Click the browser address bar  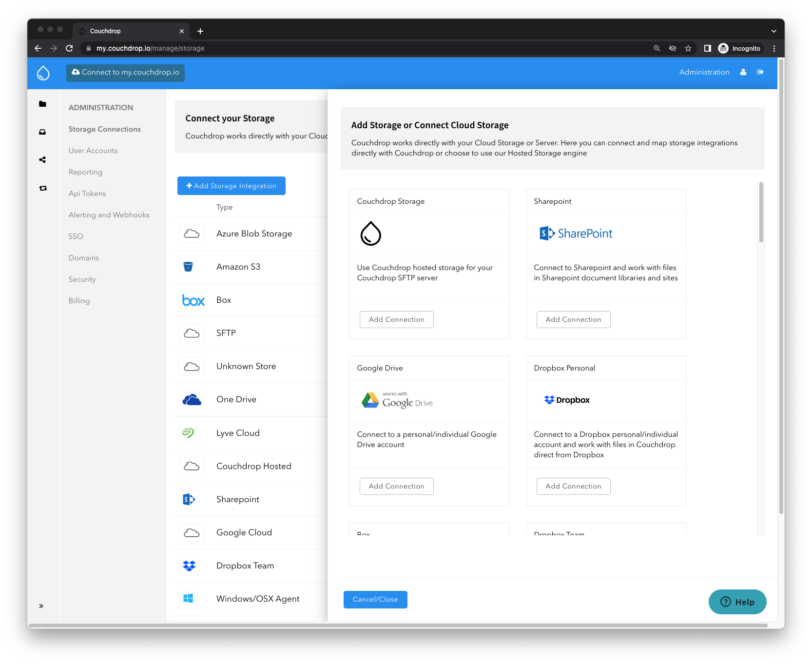coord(366,48)
